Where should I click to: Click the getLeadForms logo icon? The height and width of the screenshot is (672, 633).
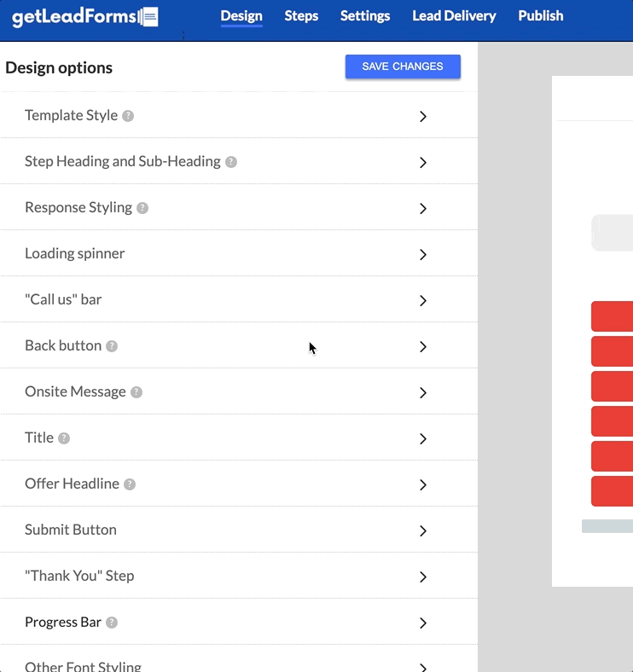(x=149, y=17)
